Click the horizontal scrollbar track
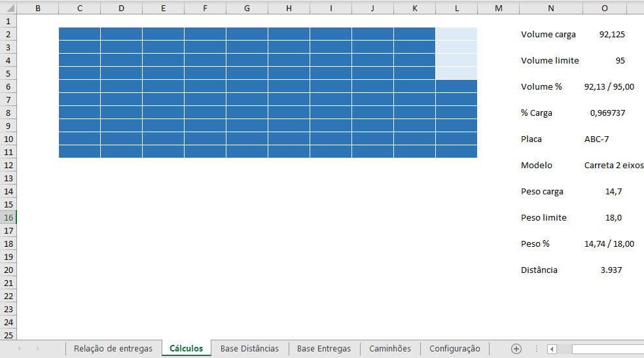 (x=608, y=349)
